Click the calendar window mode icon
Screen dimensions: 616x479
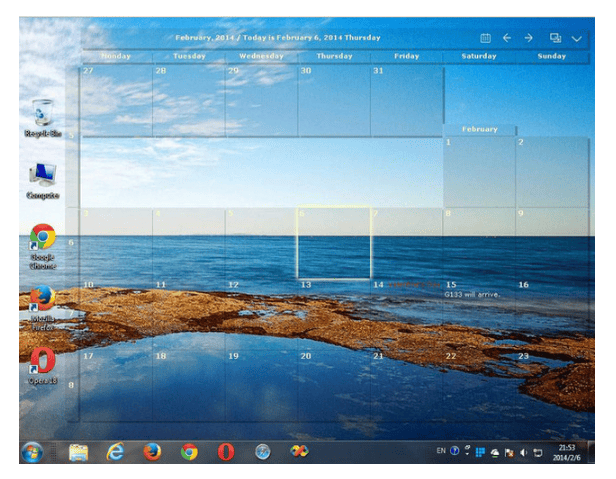(x=555, y=38)
